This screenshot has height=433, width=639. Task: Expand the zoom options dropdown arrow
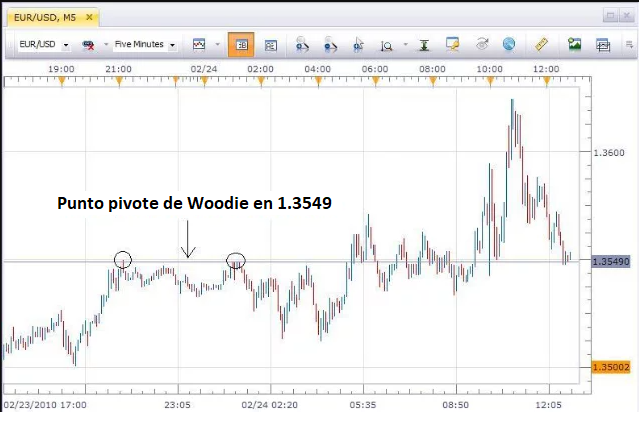(405, 44)
